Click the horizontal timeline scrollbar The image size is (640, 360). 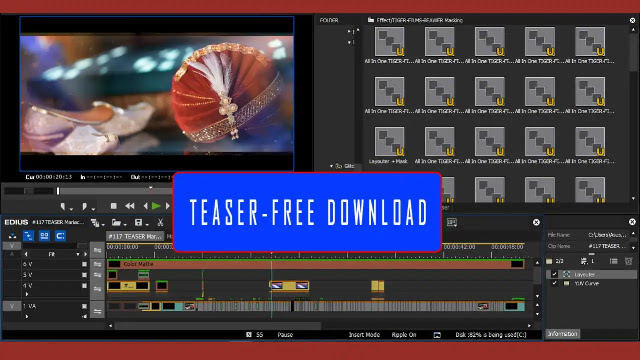coord(218,325)
